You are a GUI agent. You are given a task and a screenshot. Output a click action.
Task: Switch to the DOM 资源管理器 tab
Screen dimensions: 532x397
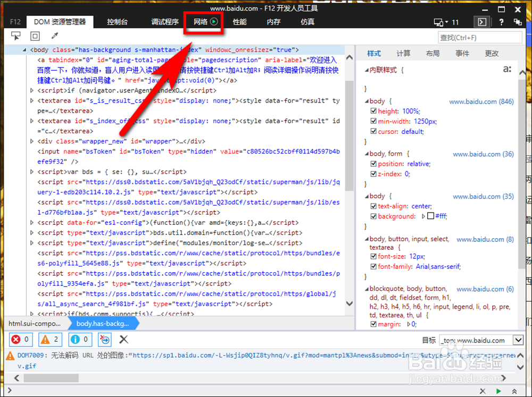coord(60,22)
